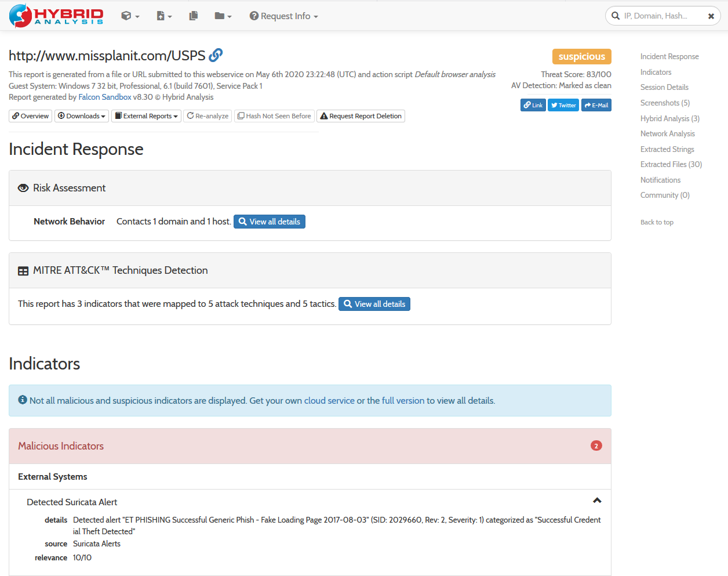
Task: Open the file upload dropdown in navbar
Action: coord(164,16)
